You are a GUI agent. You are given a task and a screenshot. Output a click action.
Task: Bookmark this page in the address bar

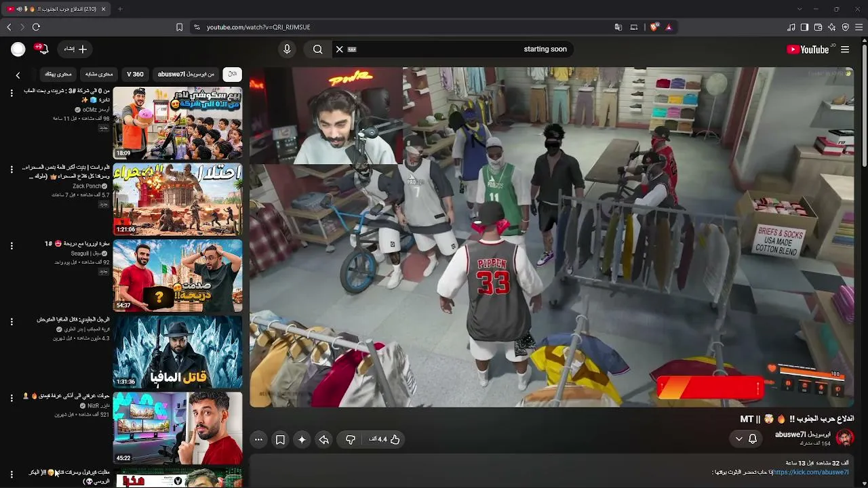179,27
